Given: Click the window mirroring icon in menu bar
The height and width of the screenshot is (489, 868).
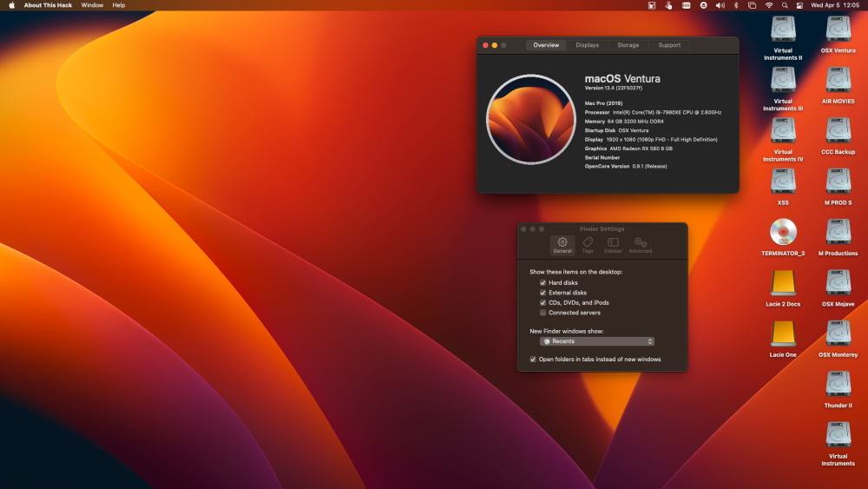Looking at the screenshot, I should [x=752, y=5].
